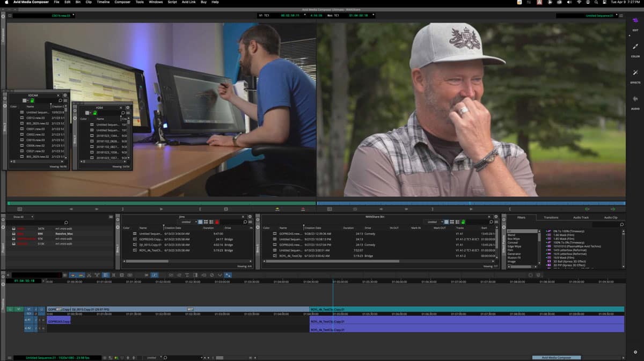Screen dimensions: 644x361
Task: Open Project panel hamburger menu
Action: pos(111,217)
